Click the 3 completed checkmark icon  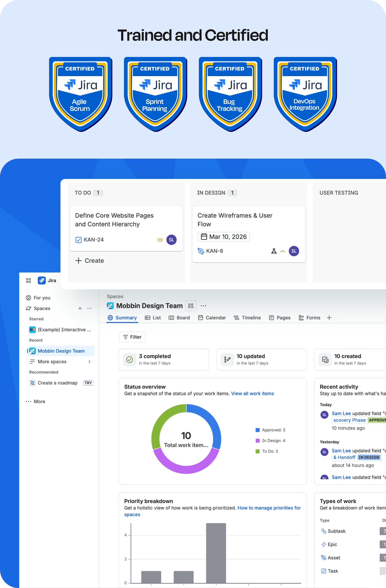[129, 359]
